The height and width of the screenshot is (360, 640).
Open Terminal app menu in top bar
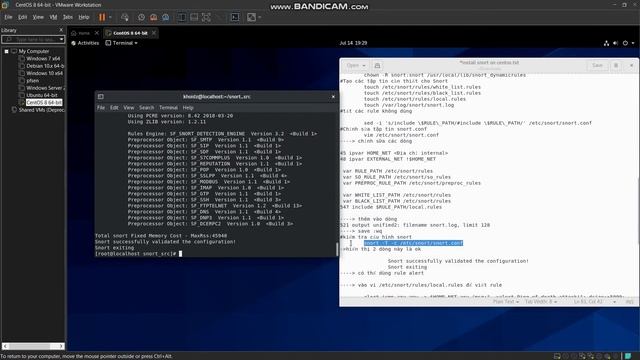pyautogui.click(x=122, y=43)
